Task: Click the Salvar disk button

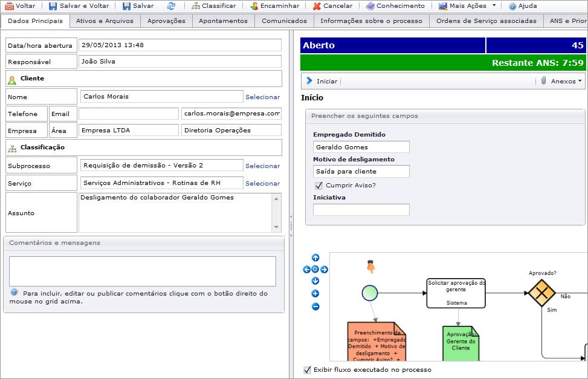Action: pos(138,6)
